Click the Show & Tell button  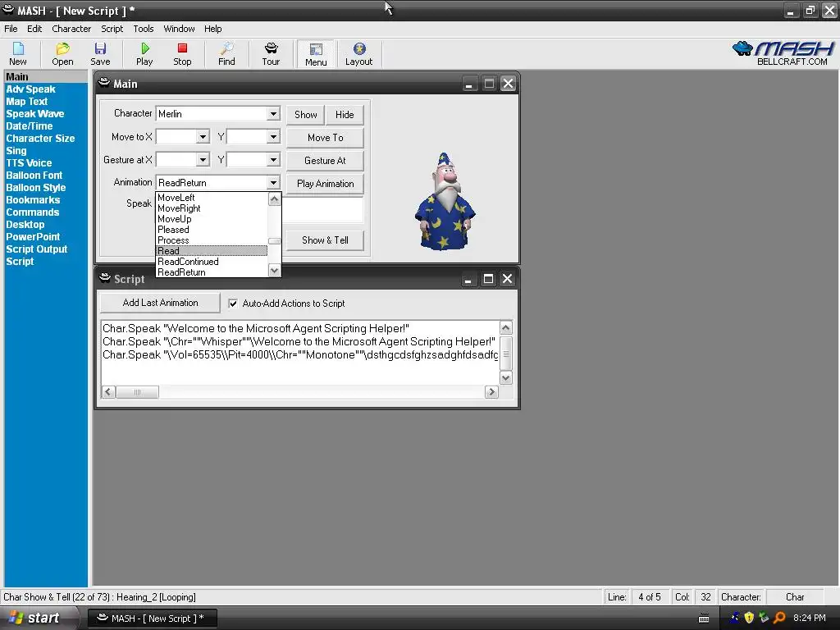325,240
